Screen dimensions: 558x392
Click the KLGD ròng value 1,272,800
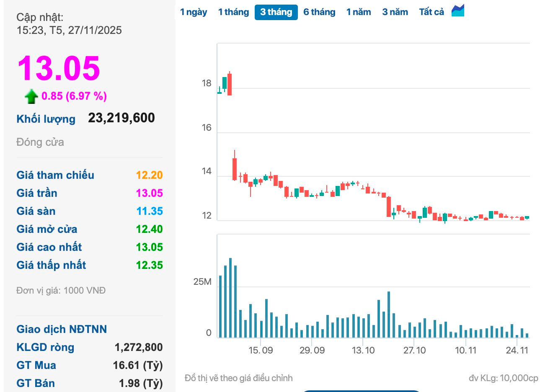pos(139,347)
